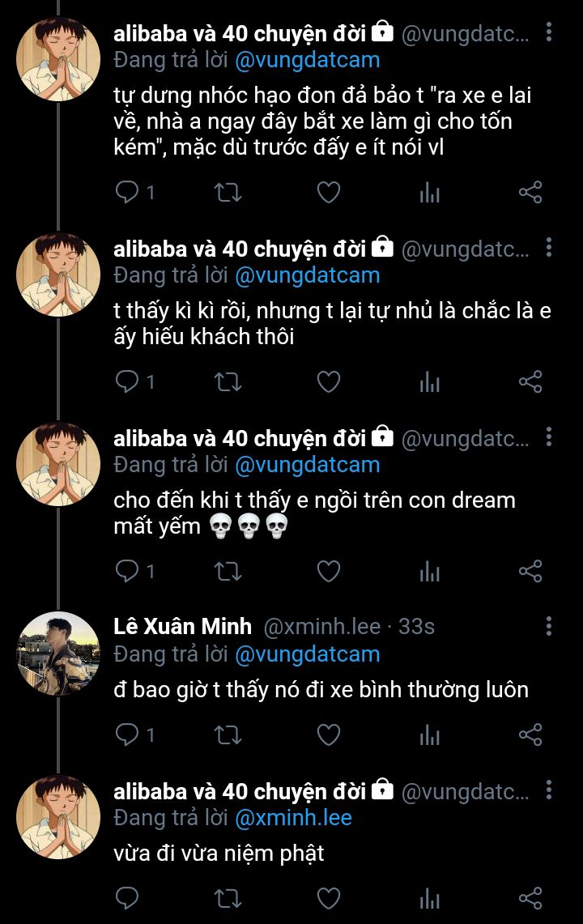The width and height of the screenshot is (583, 924).
Task: Reply to tweet about "hiếu khách thôi"
Action: [127, 381]
